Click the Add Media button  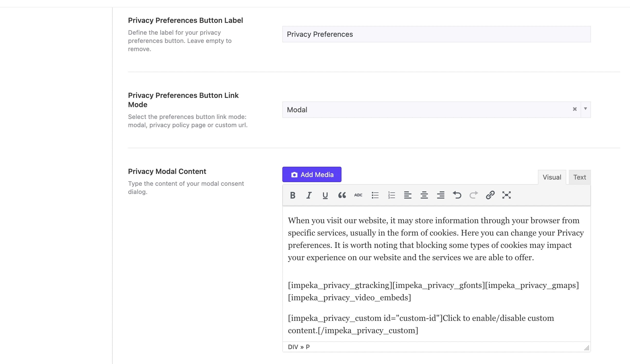(x=312, y=174)
